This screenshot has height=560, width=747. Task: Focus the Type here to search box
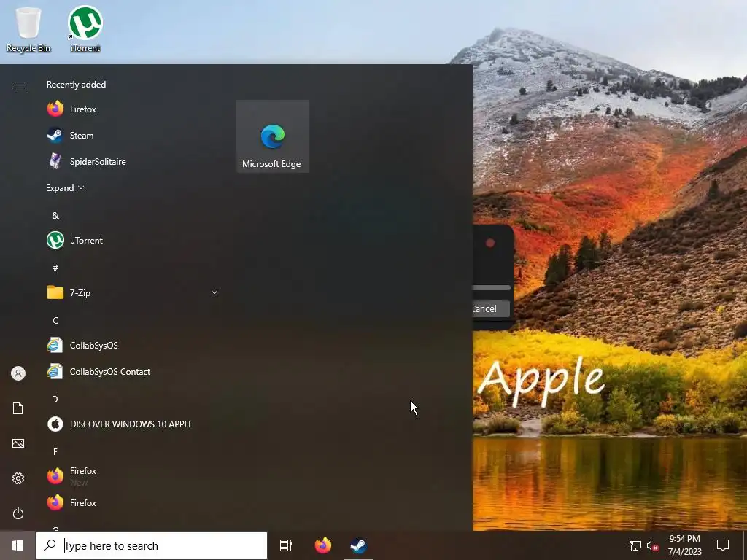coord(152,545)
